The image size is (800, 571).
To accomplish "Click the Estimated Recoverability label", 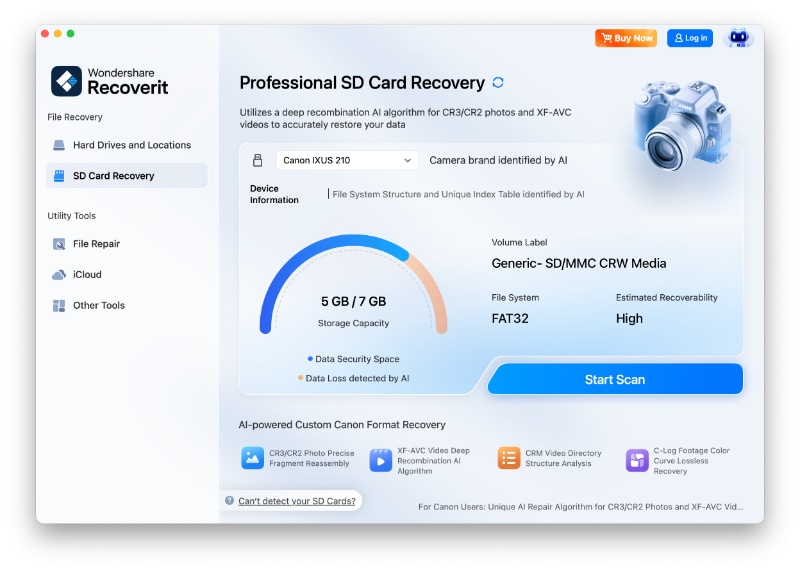I will click(x=666, y=297).
